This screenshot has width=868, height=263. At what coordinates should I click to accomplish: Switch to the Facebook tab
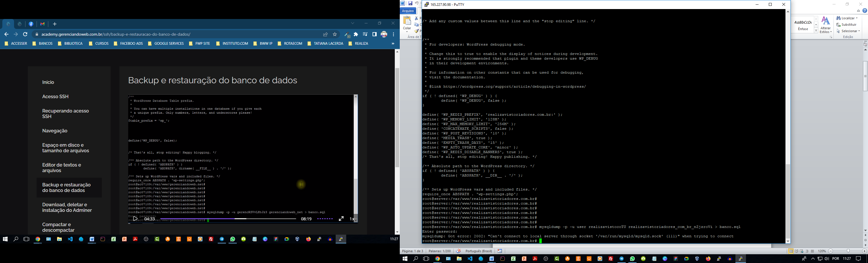(31, 24)
